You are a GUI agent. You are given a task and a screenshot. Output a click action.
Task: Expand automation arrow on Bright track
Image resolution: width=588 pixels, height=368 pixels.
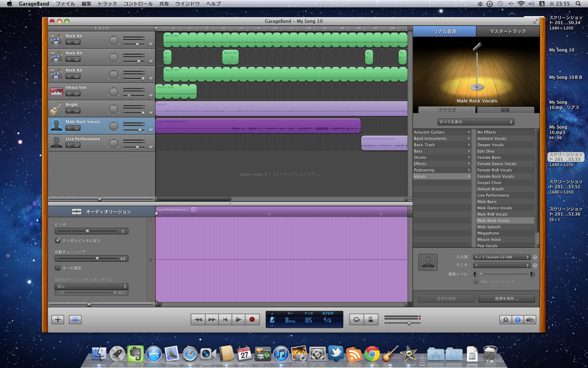[x=151, y=113]
